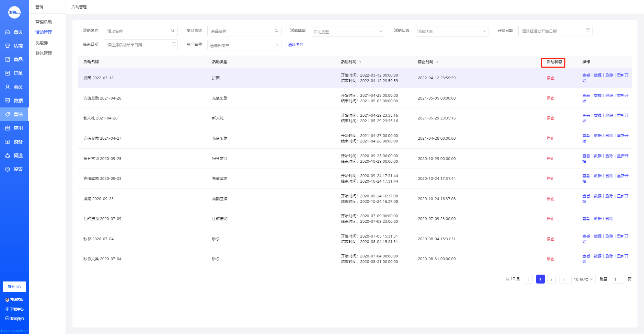This screenshot has width=644, height=334.
Task: Open 活动管理 submenu item
Action: point(44,32)
